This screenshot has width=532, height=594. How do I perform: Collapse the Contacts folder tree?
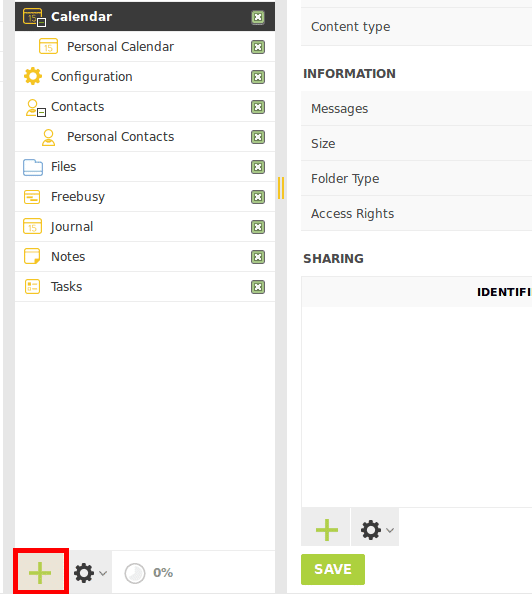click(42, 113)
